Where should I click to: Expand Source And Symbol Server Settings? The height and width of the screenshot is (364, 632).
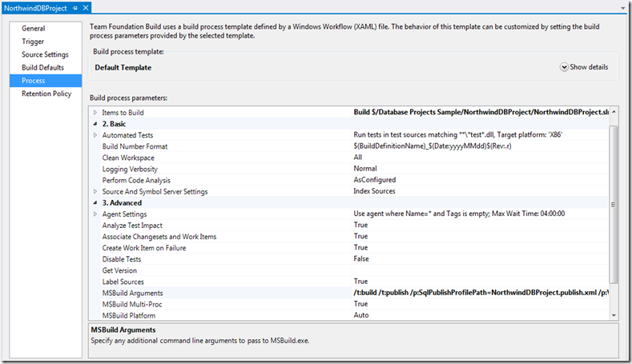95,192
